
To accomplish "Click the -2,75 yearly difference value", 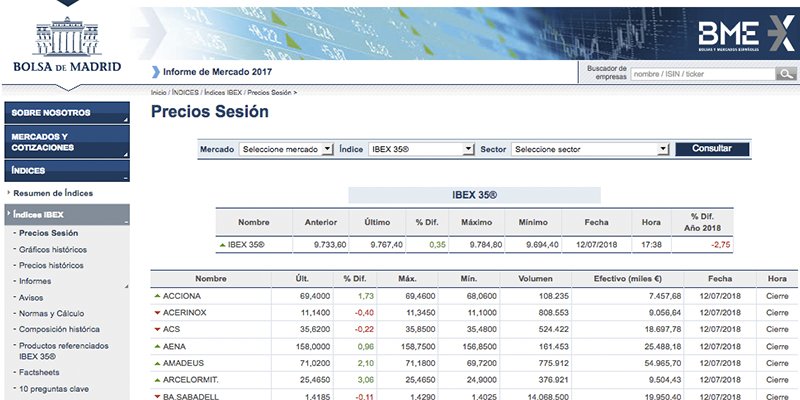I will pos(720,245).
